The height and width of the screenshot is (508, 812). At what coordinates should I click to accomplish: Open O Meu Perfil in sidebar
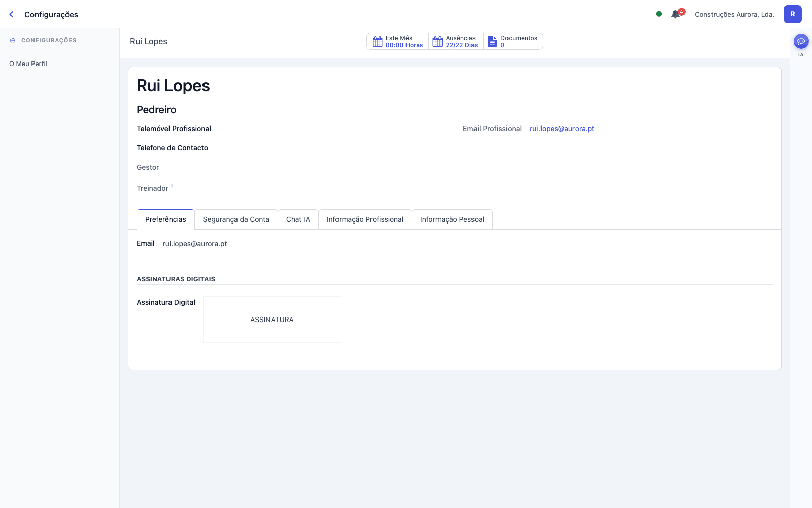tap(28, 63)
